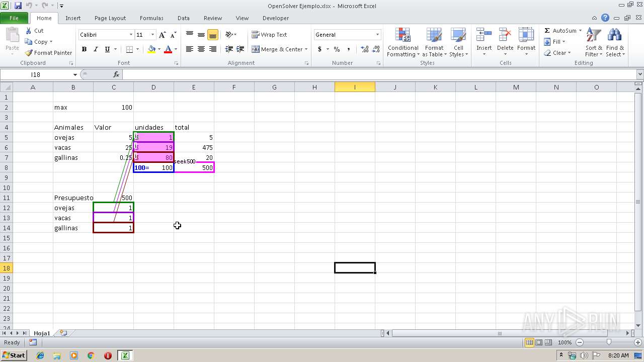Open the borders dropdown arrow
This screenshot has height=362, width=644.
[138, 49]
